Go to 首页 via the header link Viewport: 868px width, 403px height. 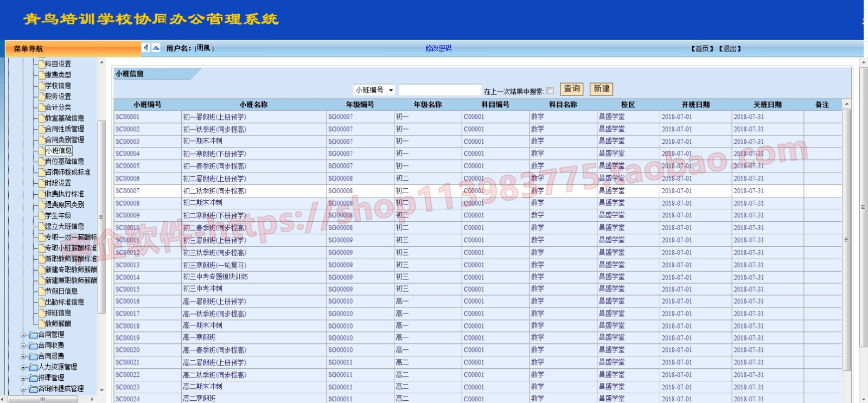[x=702, y=49]
